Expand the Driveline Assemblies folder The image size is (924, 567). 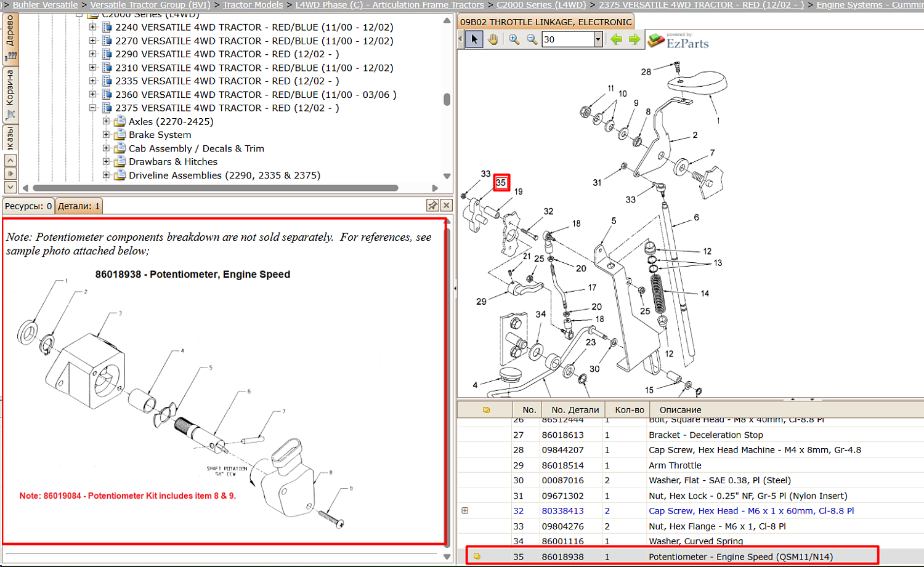(106, 175)
